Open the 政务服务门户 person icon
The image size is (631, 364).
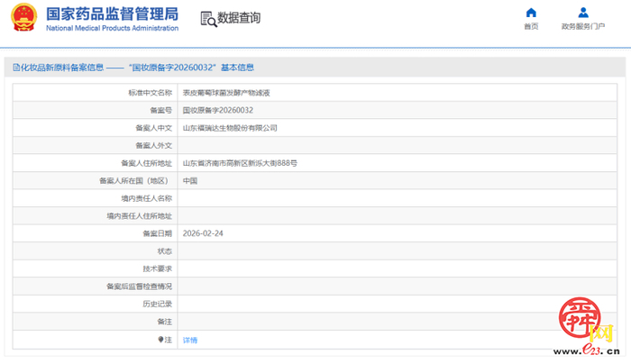click(583, 13)
